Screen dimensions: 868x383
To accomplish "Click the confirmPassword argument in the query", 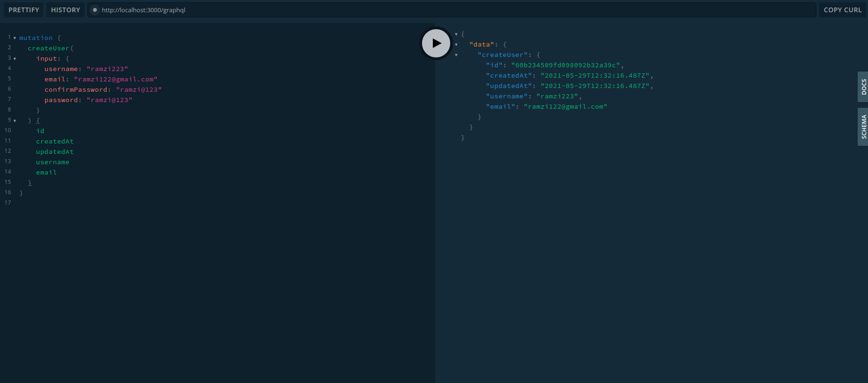I will 76,90.
